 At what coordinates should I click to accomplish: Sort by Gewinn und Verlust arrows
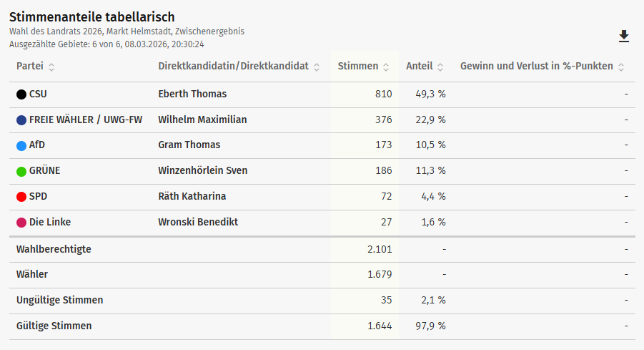pyautogui.click(x=621, y=67)
